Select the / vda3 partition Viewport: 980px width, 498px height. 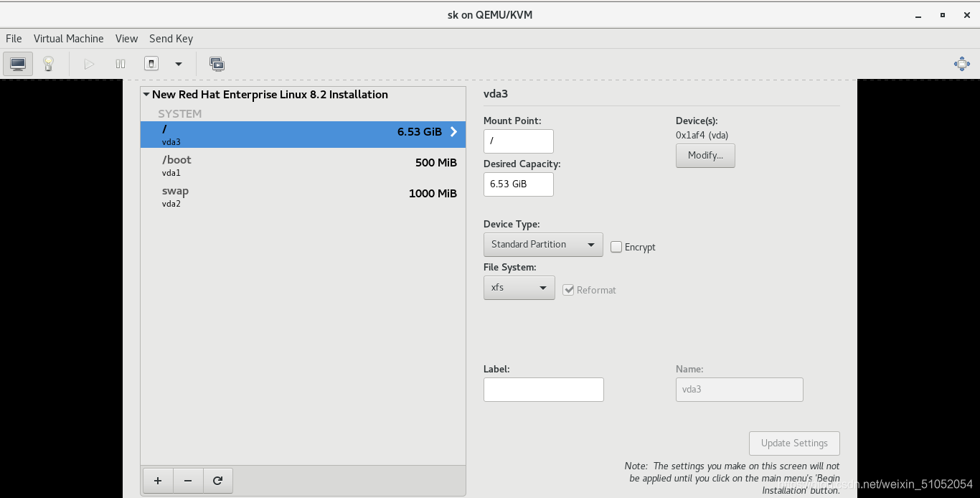pyautogui.click(x=303, y=135)
